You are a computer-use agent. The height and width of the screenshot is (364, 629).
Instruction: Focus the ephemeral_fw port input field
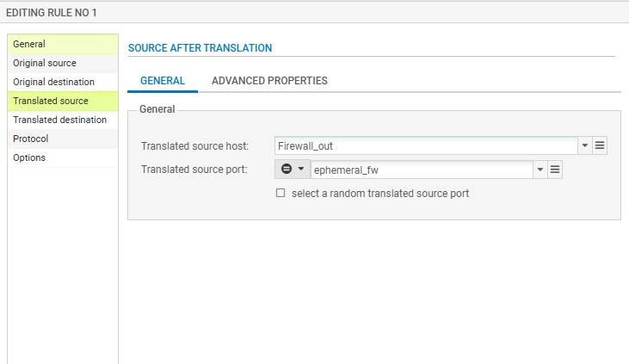pos(421,170)
